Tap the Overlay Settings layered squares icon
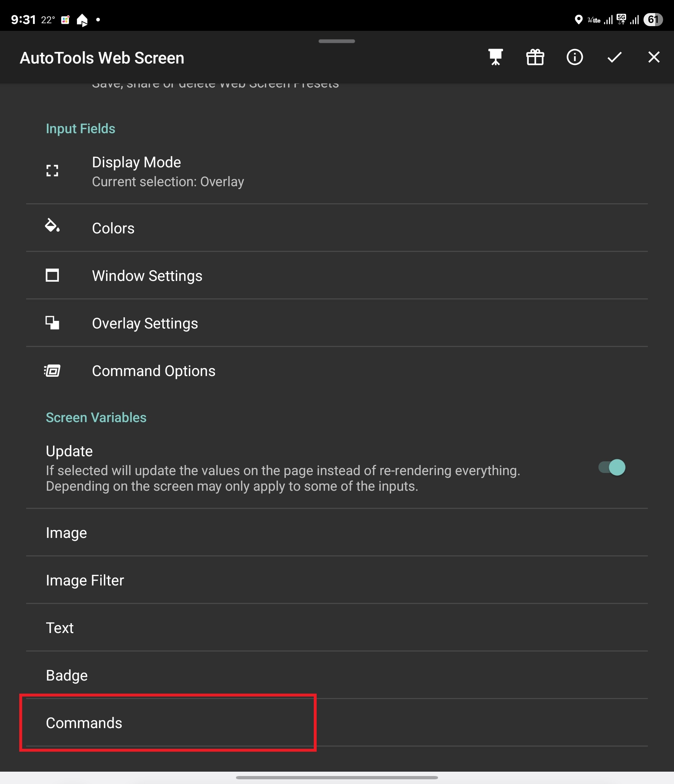674x784 pixels. [x=52, y=323]
